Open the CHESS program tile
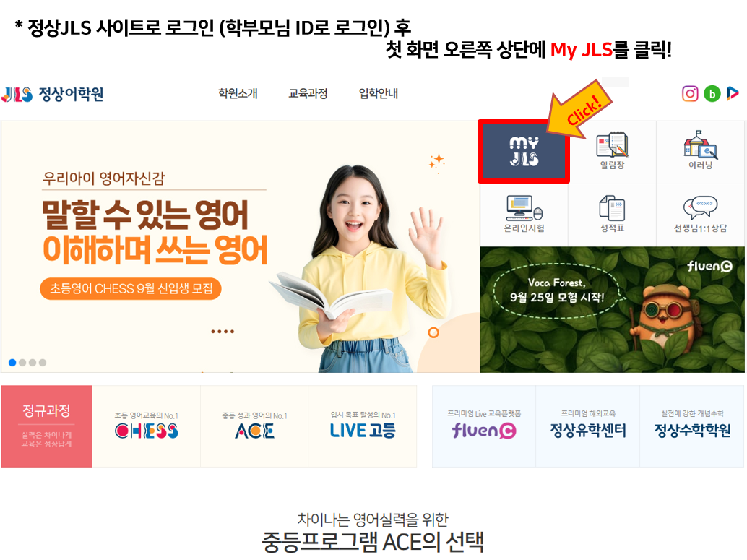This screenshot has height=560, width=747. (x=146, y=426)
